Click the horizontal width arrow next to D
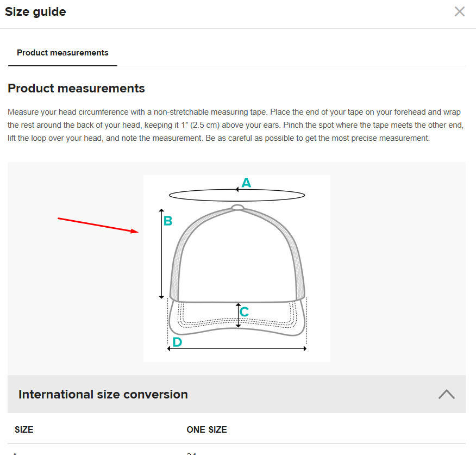 pyautogui.click(x=237, y=348)
